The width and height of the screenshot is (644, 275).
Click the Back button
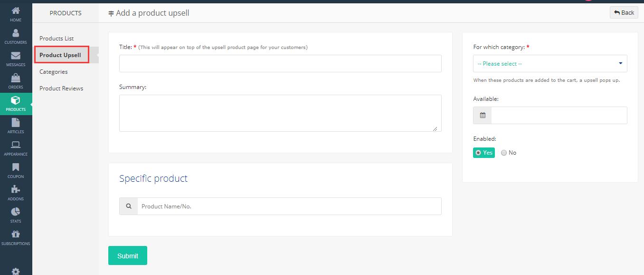point(624,13)
